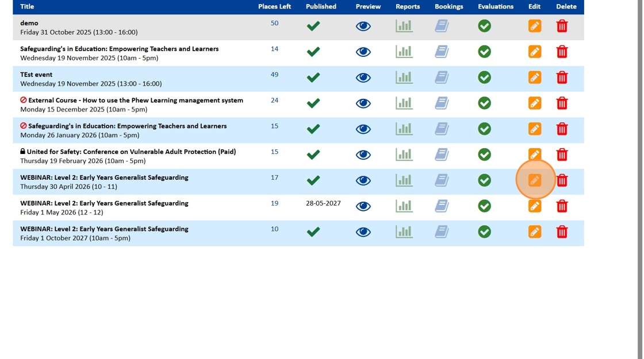Open bookings for Safeguarding's 26 January 2026 event

click(442, 129)
